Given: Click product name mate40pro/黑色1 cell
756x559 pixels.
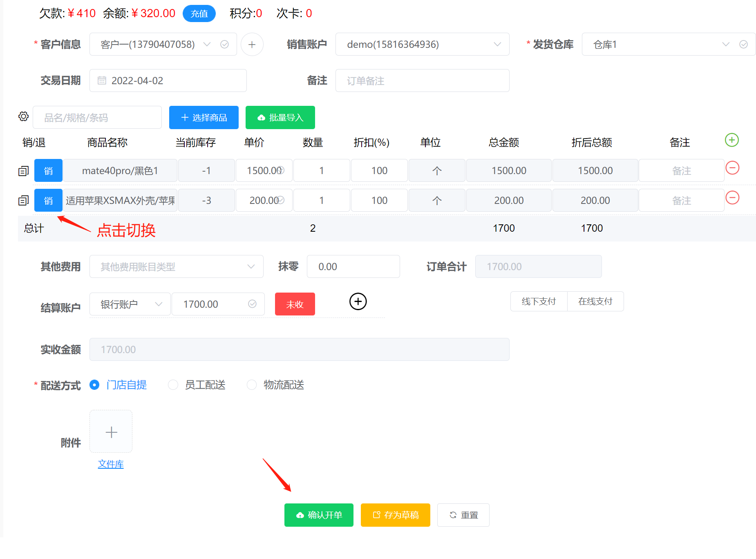Looking at the screenshot, I should (120, 170).
